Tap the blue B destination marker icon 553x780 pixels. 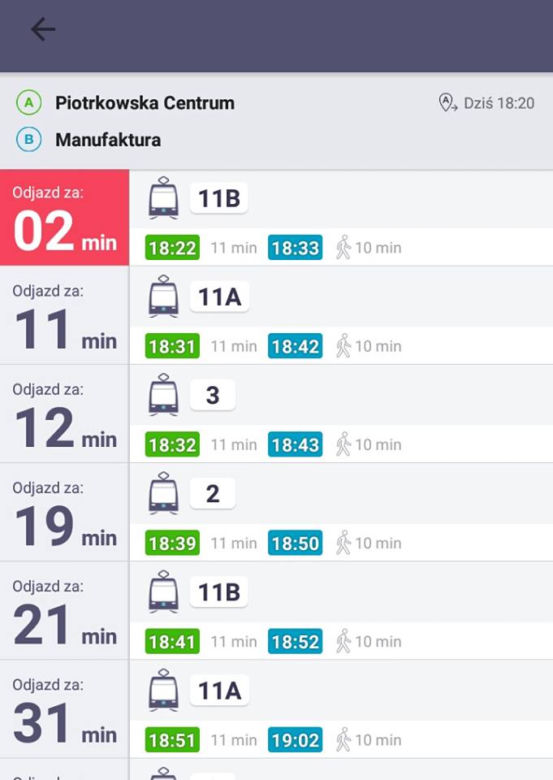(x=29, y=140)
